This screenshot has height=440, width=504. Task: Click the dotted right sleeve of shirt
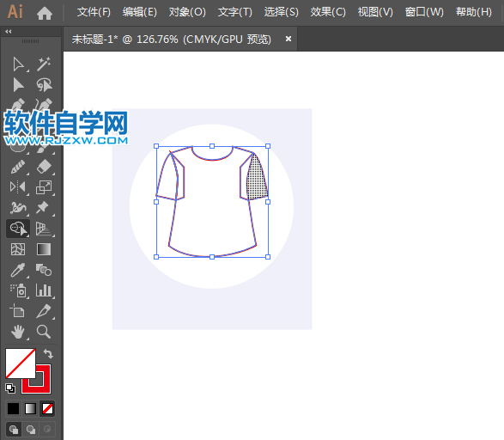257,179
